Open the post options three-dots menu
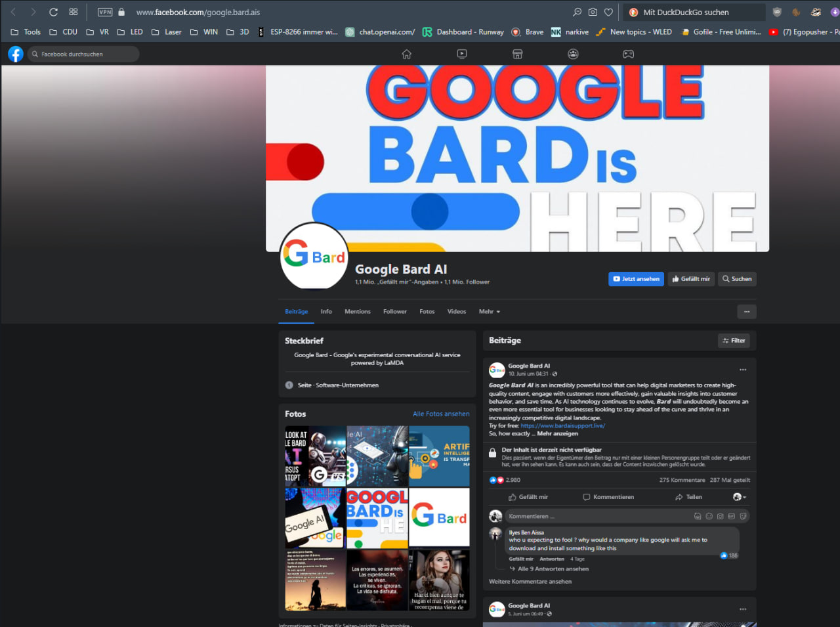This screenshot has width=840, height=627. [x=743, y=370]
